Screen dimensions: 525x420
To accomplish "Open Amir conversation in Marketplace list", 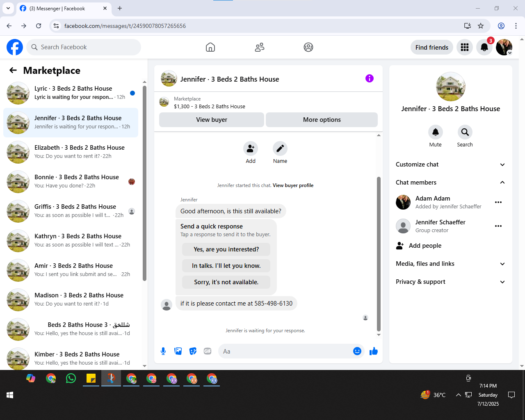I will 71,270.
